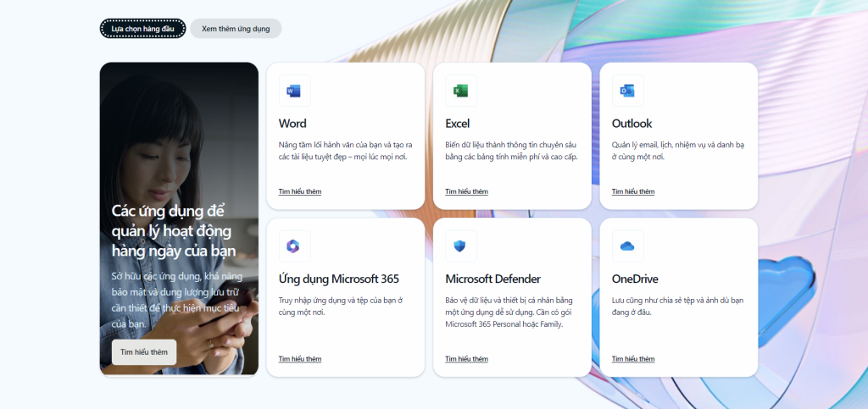Click the Microsoft 365 app icon
This screenshot has width=868, height=409.
coord(294,246)
